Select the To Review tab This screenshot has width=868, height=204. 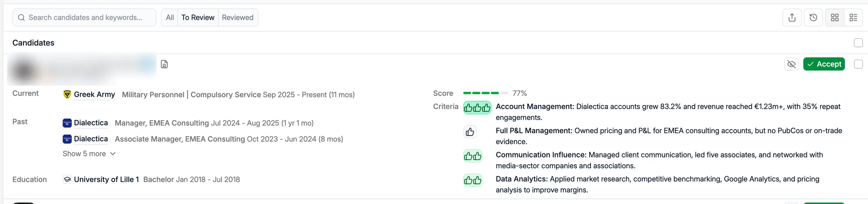tap(198, 18)
